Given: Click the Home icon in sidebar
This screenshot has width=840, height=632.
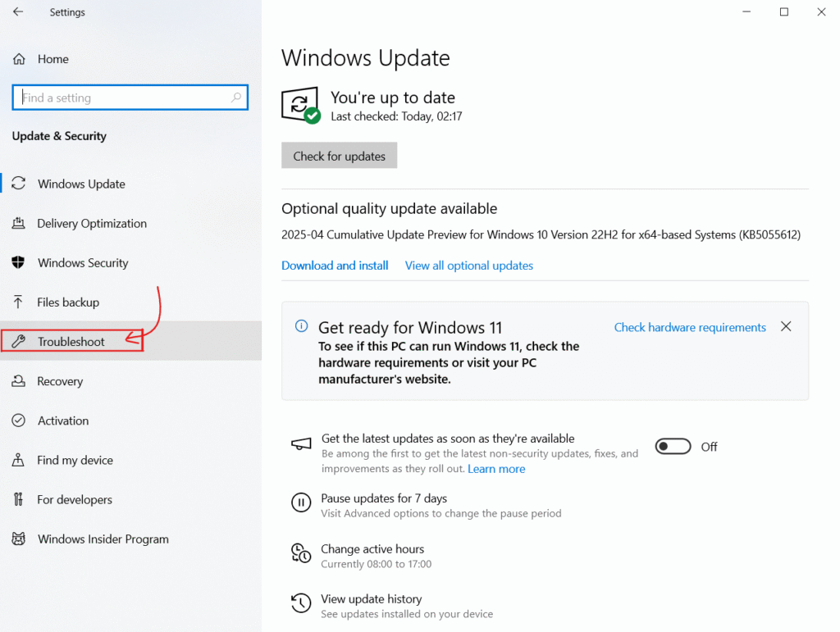Looking at the screenshot, I should pyautogui.click(x=20, y=59).
